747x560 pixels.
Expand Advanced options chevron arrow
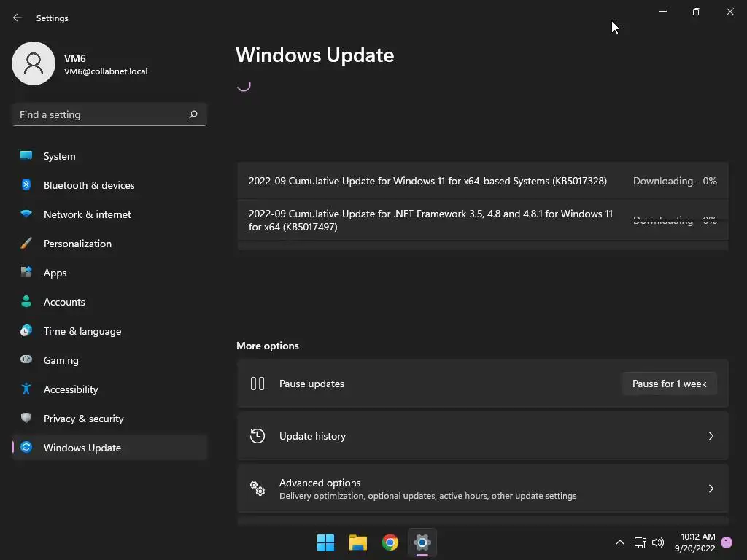pyautogui.click(x=711, y=489)
